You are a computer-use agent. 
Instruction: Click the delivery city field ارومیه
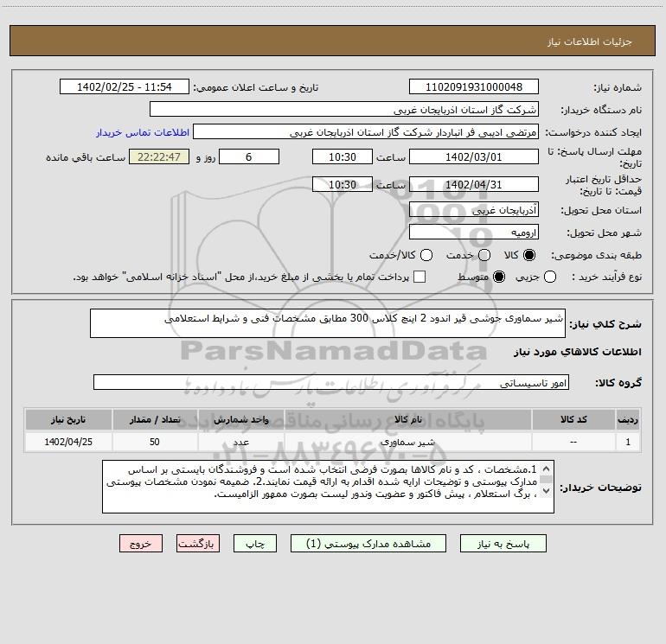click(x=474, y=232)
